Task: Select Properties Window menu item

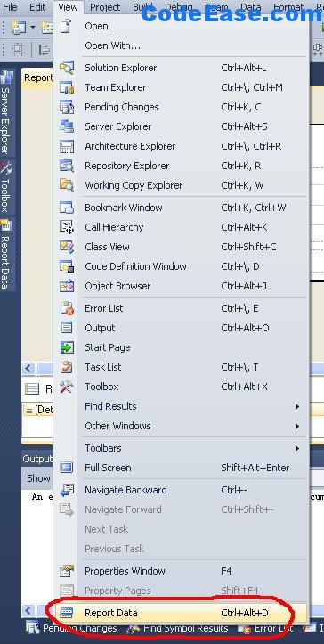Action: click(x=181, y=571)
